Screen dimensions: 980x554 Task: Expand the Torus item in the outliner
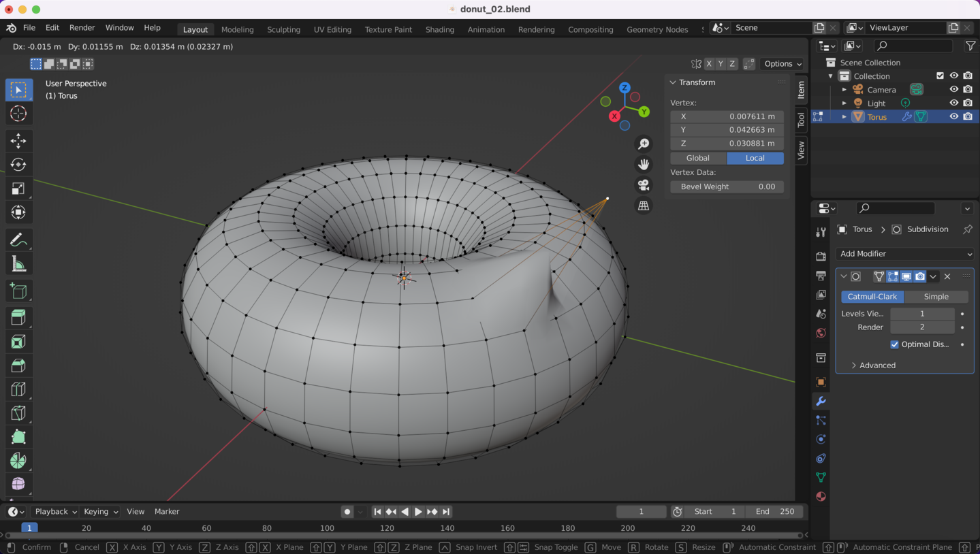(x=844, y=116)
